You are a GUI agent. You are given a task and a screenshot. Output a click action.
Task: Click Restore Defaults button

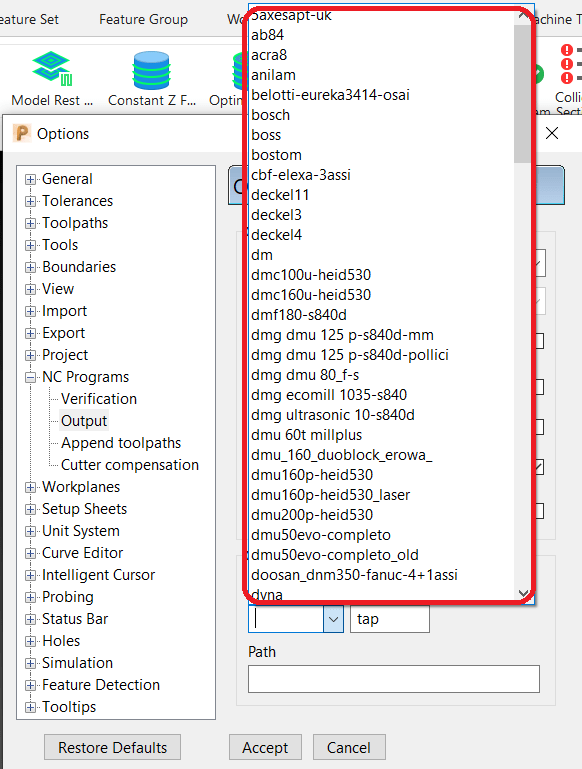pyautogui.click(x=112, y=747)
